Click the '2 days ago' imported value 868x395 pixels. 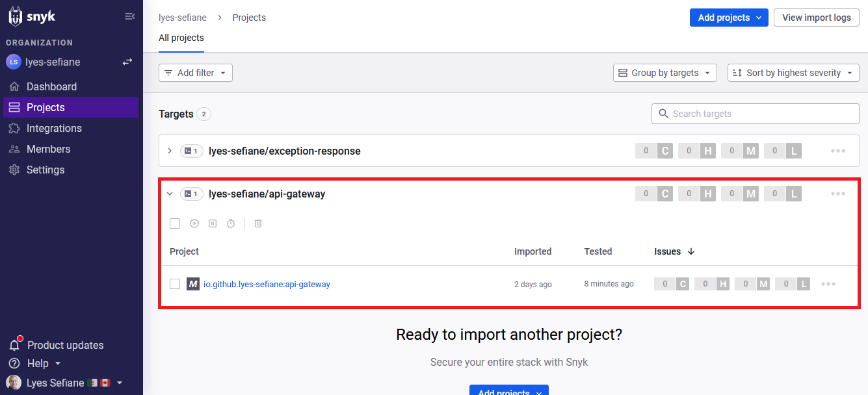tap(533, 285)
